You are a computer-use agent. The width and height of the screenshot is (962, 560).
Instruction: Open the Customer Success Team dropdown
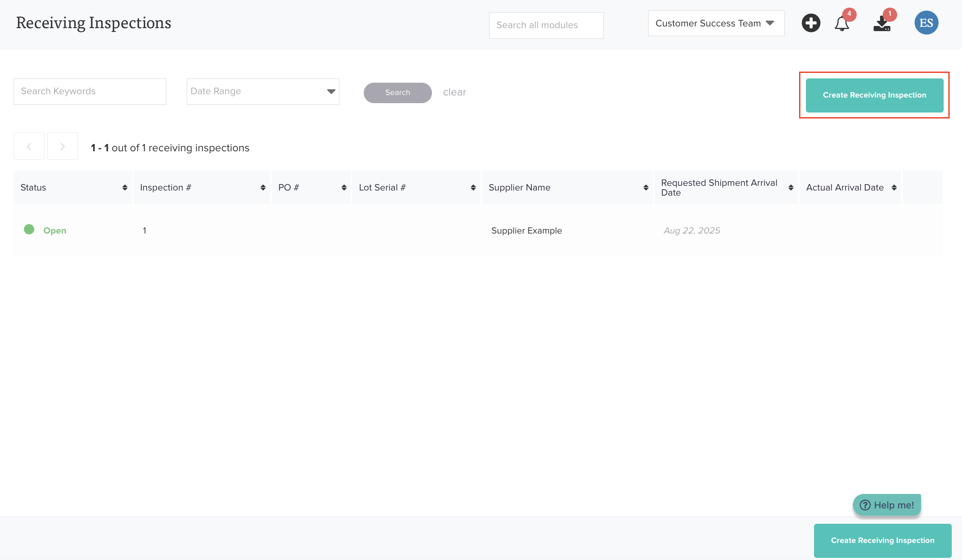pos(716,23)
